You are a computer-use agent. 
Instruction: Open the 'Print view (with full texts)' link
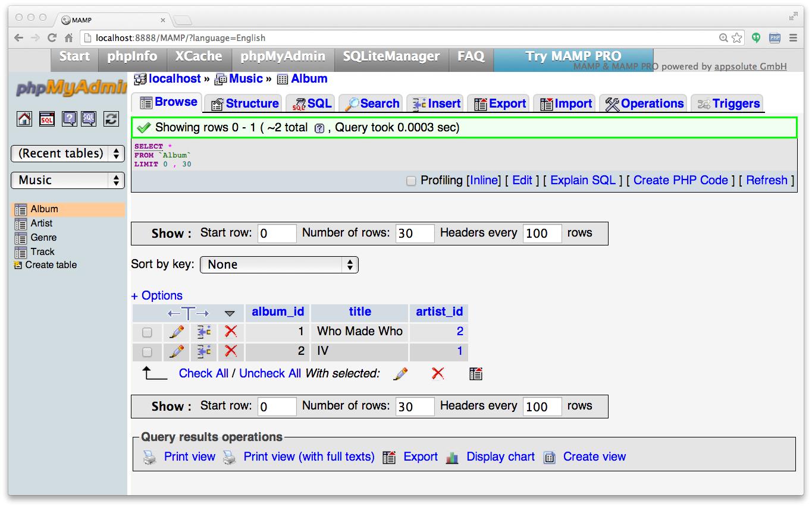coord(309,456)
